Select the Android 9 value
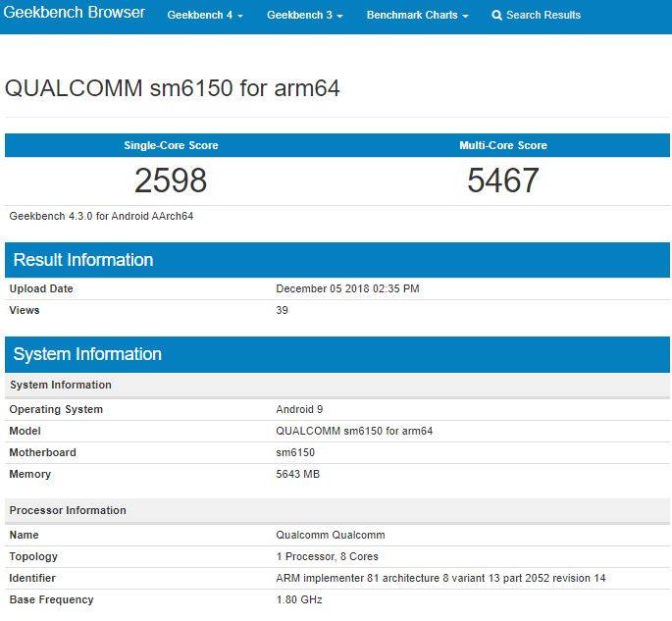Screen dimensions: 672x621 [299, 409]
